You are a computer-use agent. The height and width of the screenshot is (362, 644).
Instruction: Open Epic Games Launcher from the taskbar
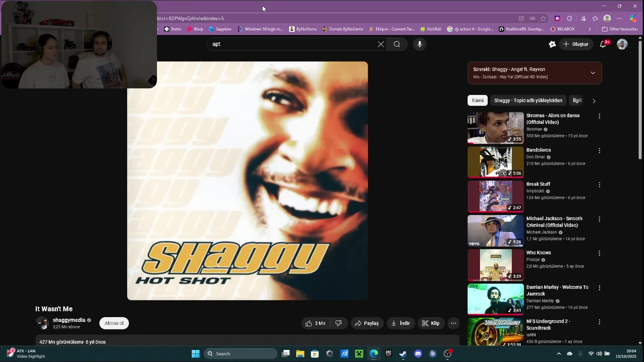pyautogui.click(x=388, y=353)
